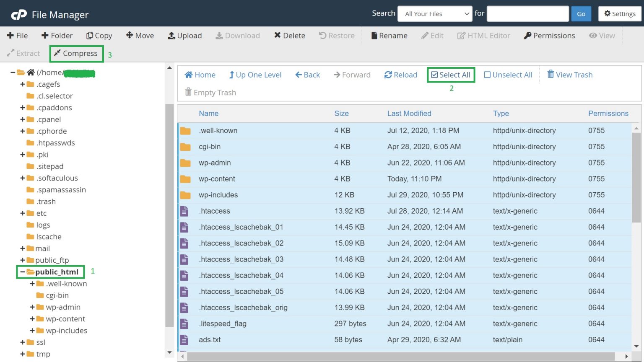The image size is (644, 362).
Task: Click the Compress icon
Action: click(x=76, y=53)
